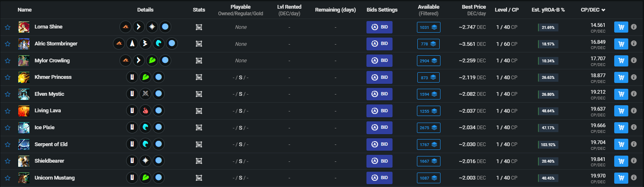Expand the 1031 available listings for Lorna Shine
The height and width of the screenshot is (187, 644).
(429, 27)
